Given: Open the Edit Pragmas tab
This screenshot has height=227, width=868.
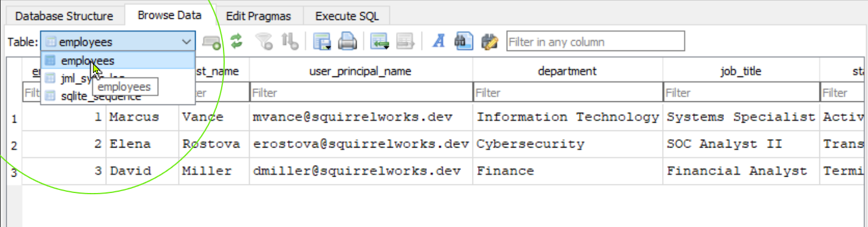Looking at the screenshot, I should coord(259,16).
